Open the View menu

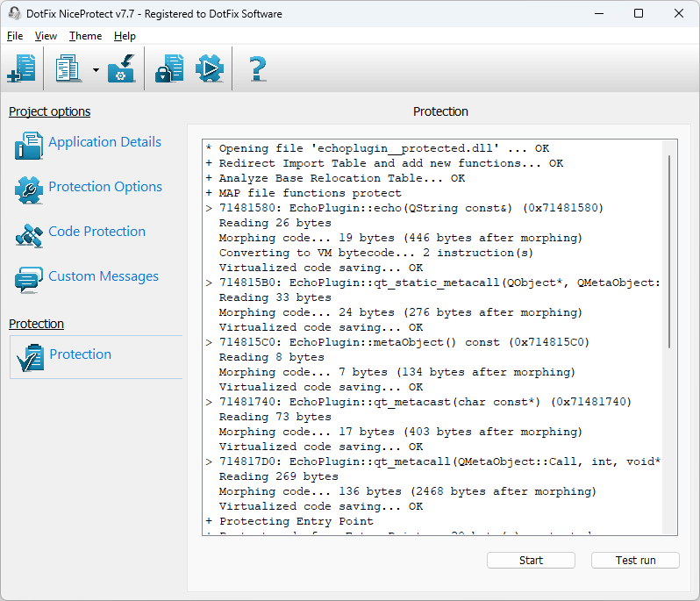point(46,36)
